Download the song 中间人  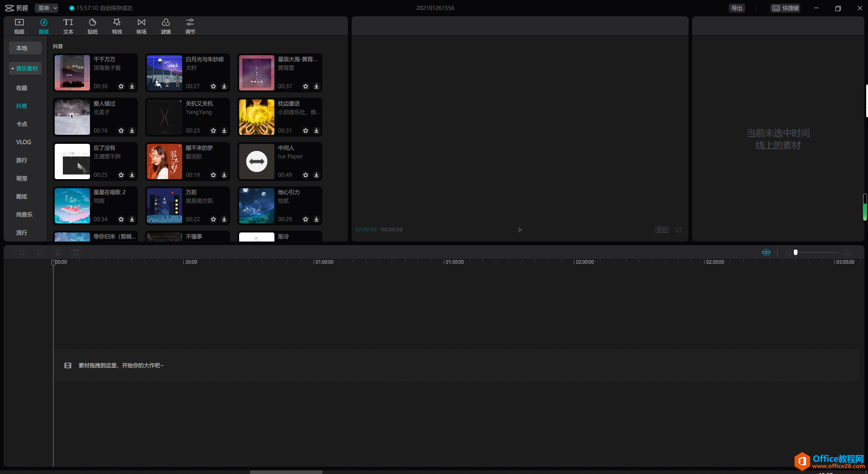[316, 175]
